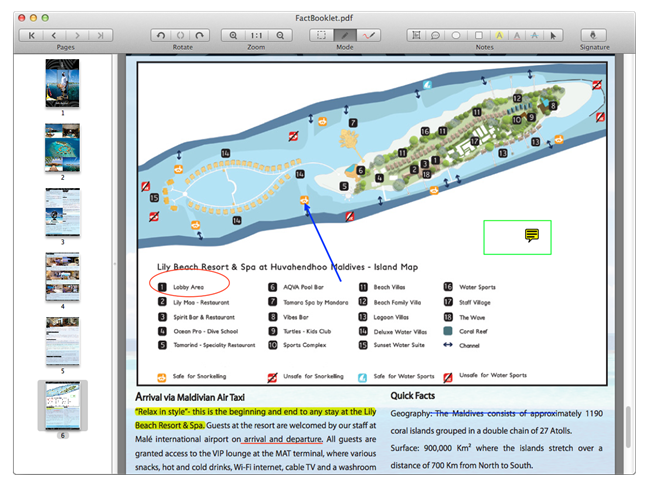Click the 'Turtles - Kids Club' legend text
The height and width of the screenshot is (488, 650).
[307, 331]
